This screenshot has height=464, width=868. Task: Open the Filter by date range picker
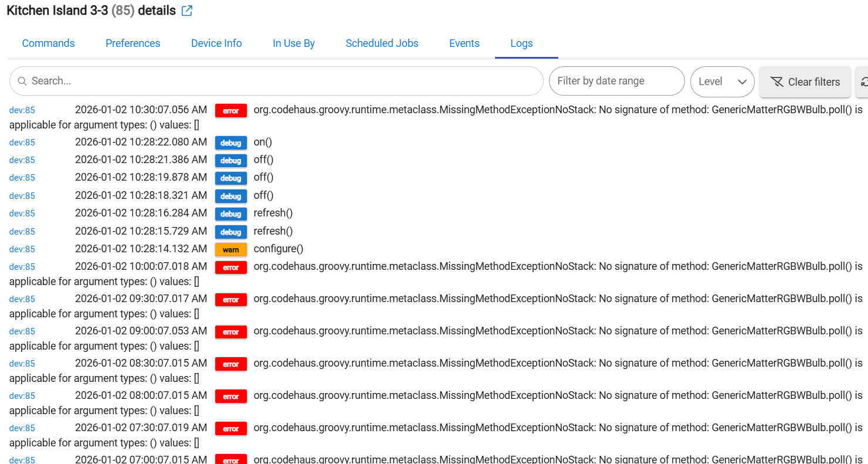click(616, 81)
